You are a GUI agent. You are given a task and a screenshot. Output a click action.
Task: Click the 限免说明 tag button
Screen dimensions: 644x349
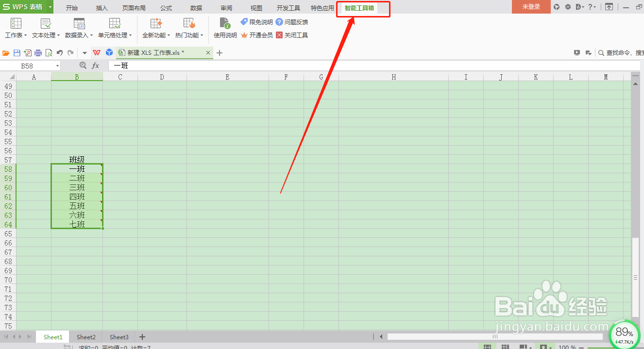click(x=257, y=22)
